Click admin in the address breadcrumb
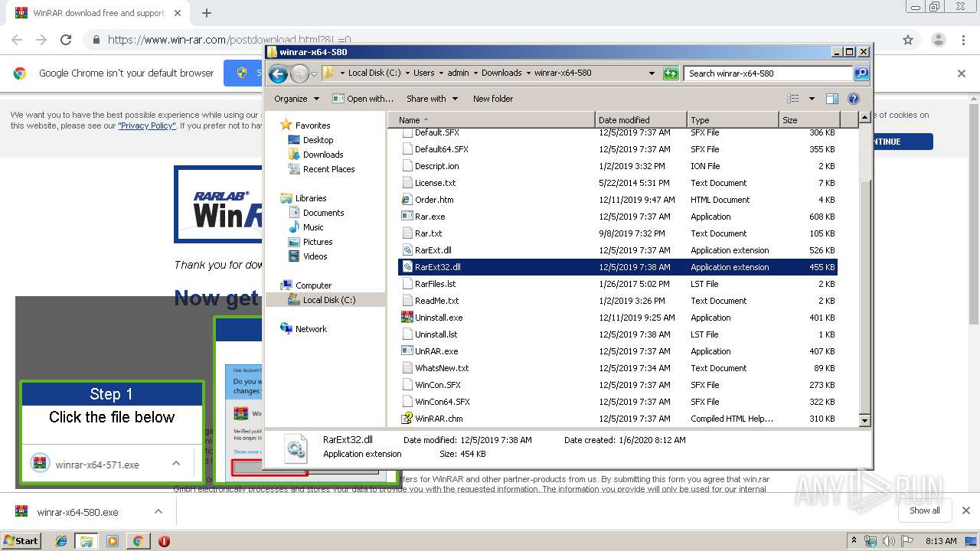Screen dimensions: 980x551 pyautogui.click(x=458, y=73)
